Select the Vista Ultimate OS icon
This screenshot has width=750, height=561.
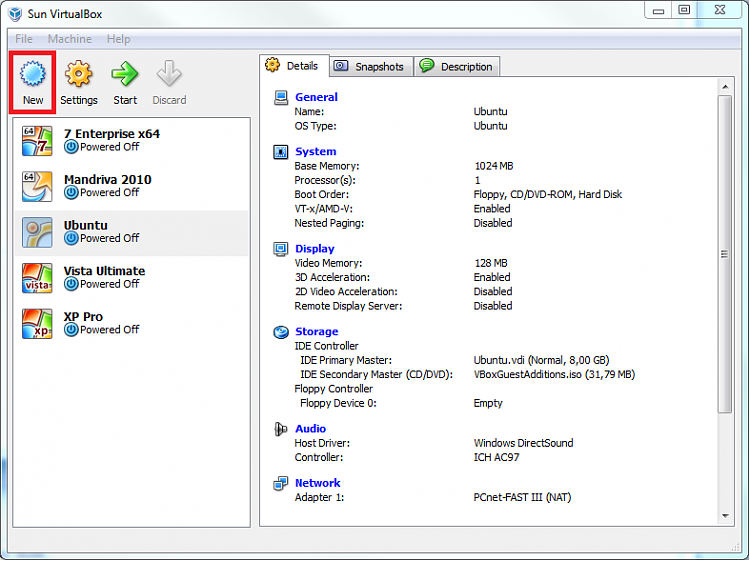[x=37, y=278]
